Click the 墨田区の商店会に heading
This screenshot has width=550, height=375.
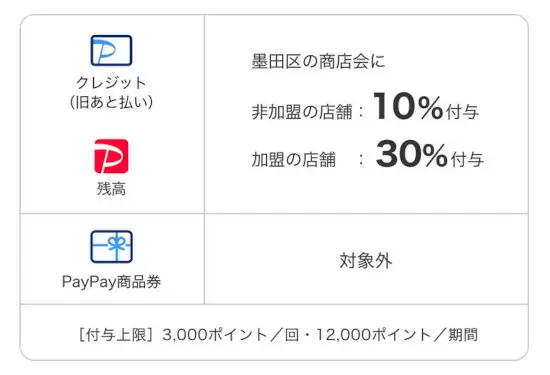pyautogui.click(x=318, y=61)
